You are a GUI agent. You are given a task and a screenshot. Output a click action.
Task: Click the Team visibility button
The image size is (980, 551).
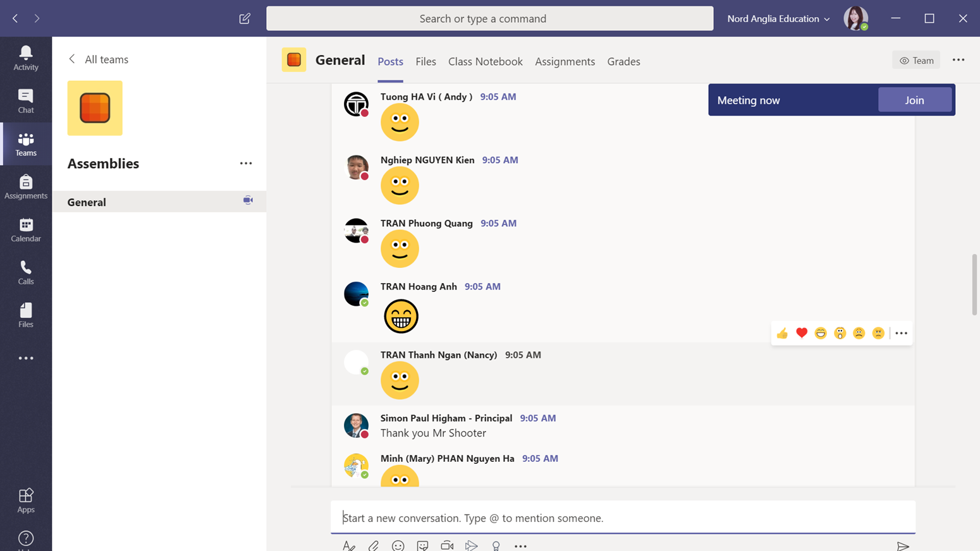point(916,60)
